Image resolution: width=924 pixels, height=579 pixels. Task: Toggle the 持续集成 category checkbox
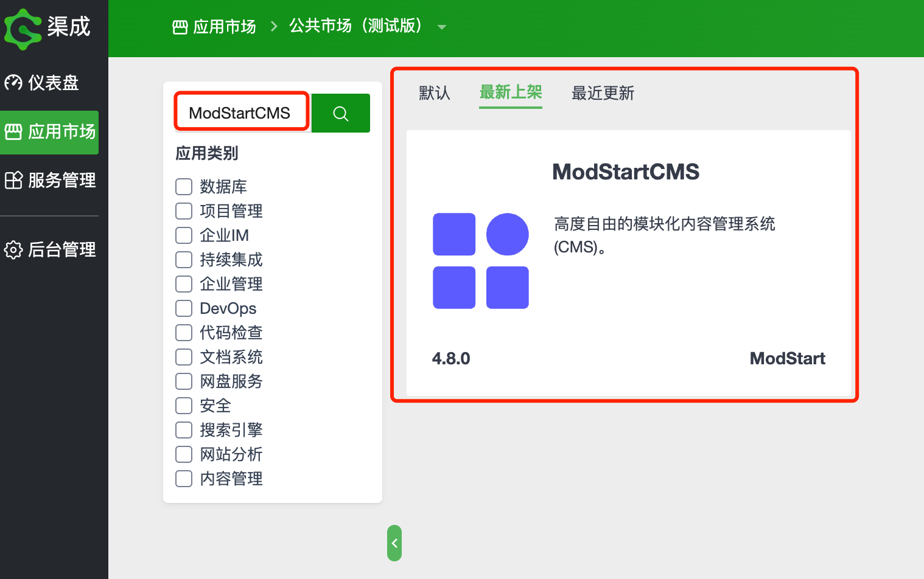tap(184, 260)
